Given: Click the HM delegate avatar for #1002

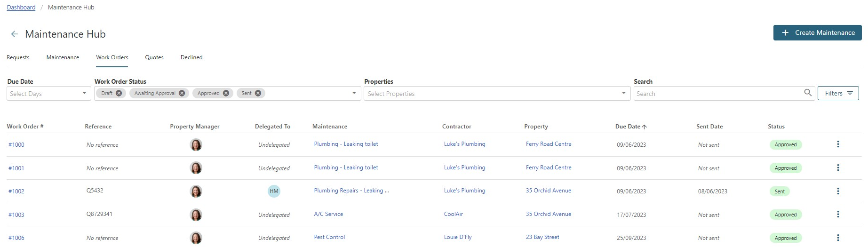Looking at the screenshot, I should point(274,191).
